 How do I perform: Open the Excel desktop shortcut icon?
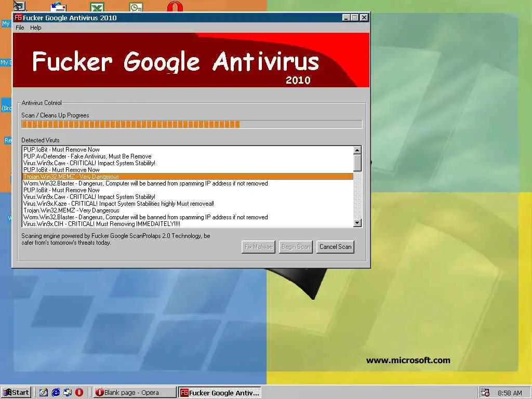pyautogui.click(x=97, y=7)
